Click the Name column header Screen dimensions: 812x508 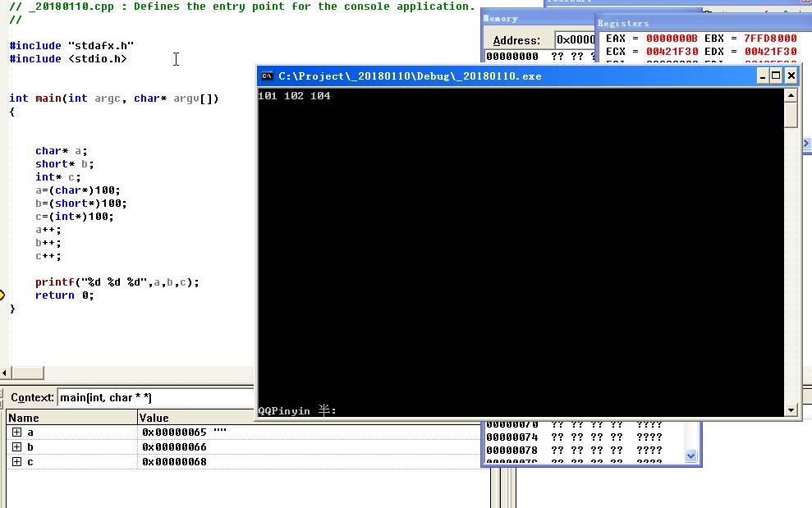click(71, 418)
